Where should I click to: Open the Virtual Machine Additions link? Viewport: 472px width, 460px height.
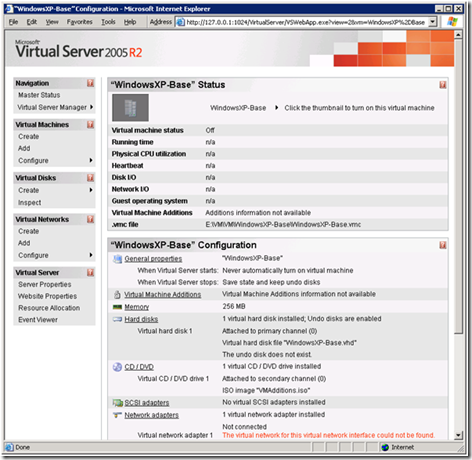point(163,295)
